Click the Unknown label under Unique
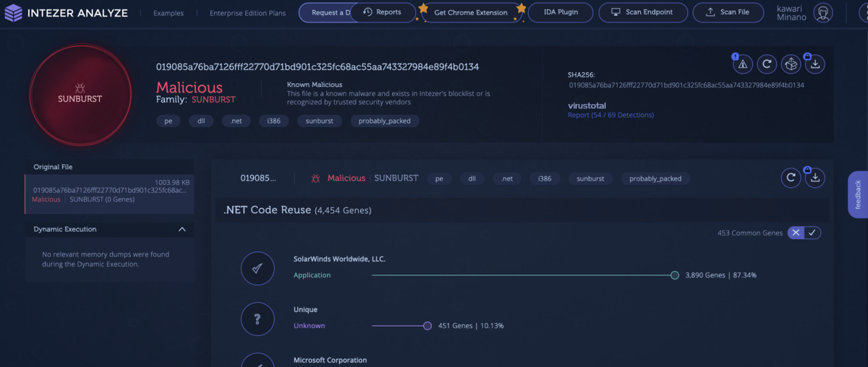 [309, 326]
